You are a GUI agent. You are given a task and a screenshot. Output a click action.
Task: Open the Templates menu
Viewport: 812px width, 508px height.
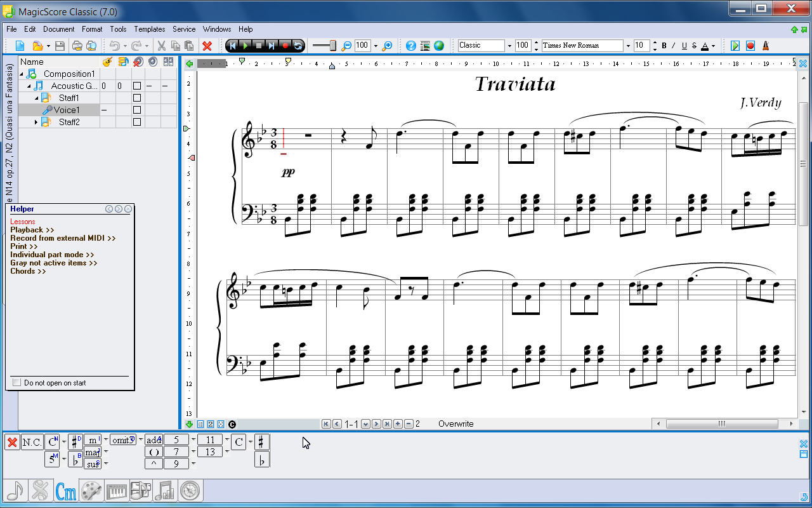pos(150,29)
